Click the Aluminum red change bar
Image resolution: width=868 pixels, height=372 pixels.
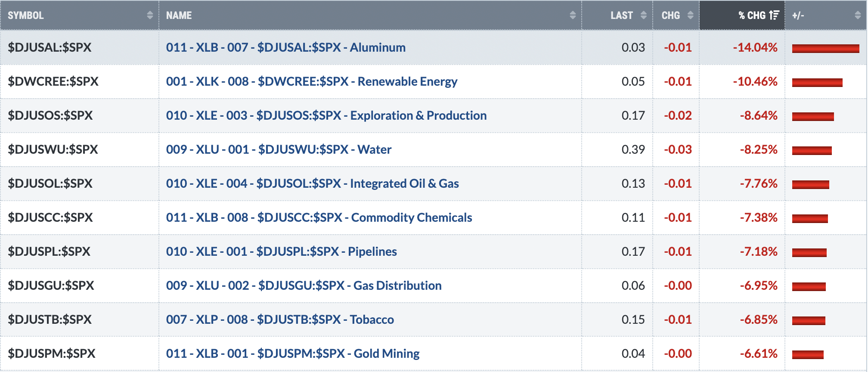[x=825, y=49]
